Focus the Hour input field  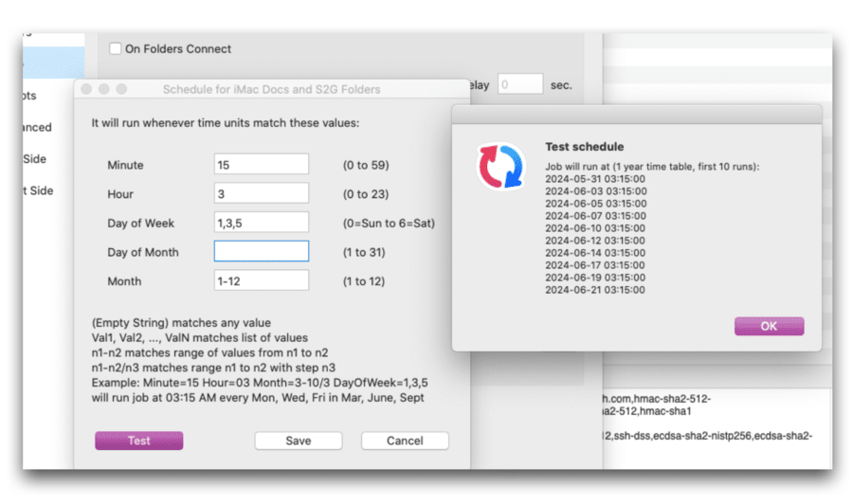(262, 193)
